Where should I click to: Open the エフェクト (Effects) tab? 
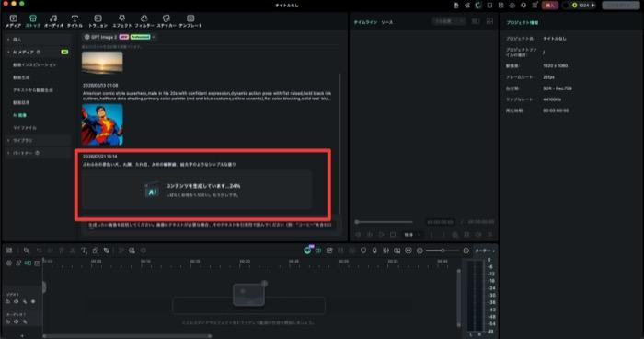(122, 20)
